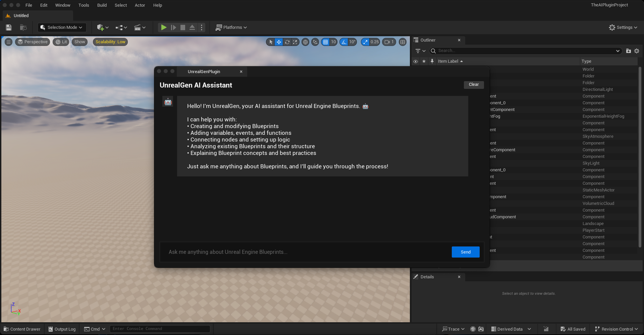Open the play options three-dot menu
Screen dimensions: 644x335
tap(202, 27)
